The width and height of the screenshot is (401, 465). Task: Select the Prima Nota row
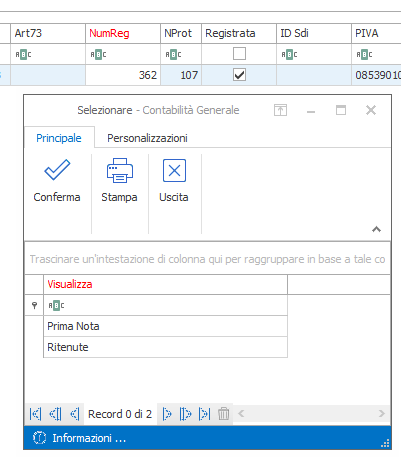(165, 326)
